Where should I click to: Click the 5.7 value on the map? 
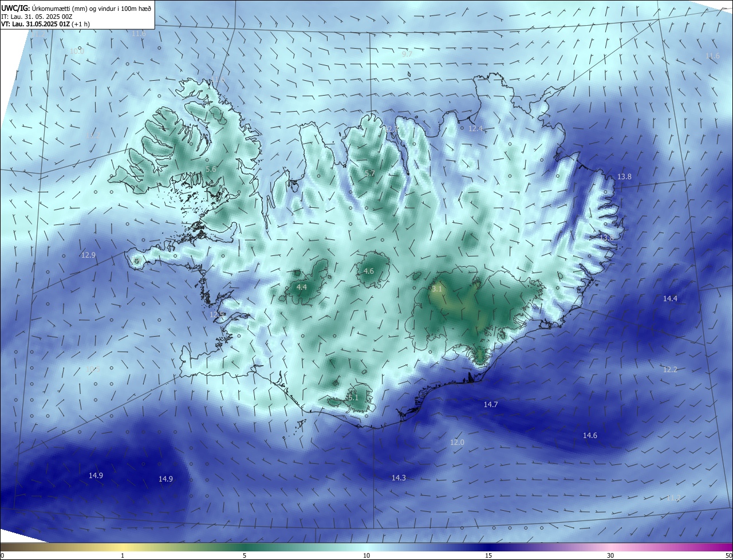(370, 173)
